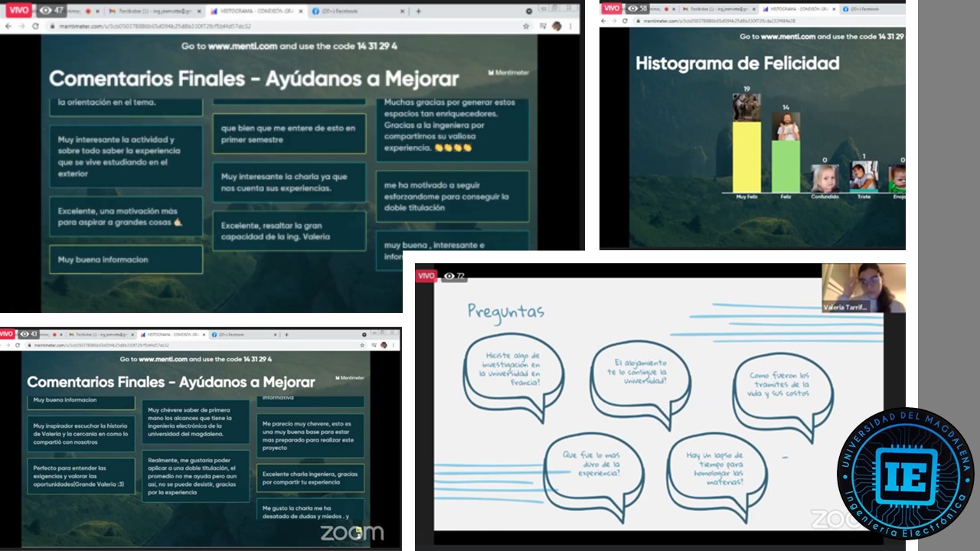
Task: Open a new tab with the plus in the 43-viewer window
Action: tap(287, 334)
